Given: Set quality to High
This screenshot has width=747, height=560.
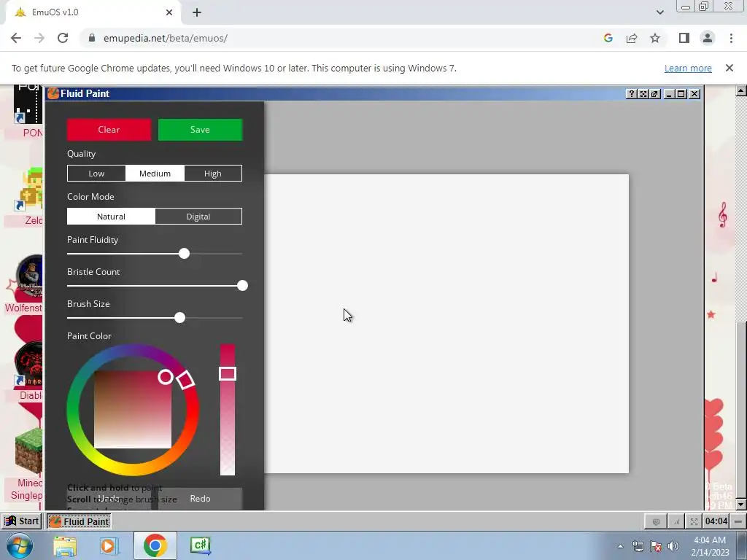Looking at the screenshot, I should [x=213, y=174].
